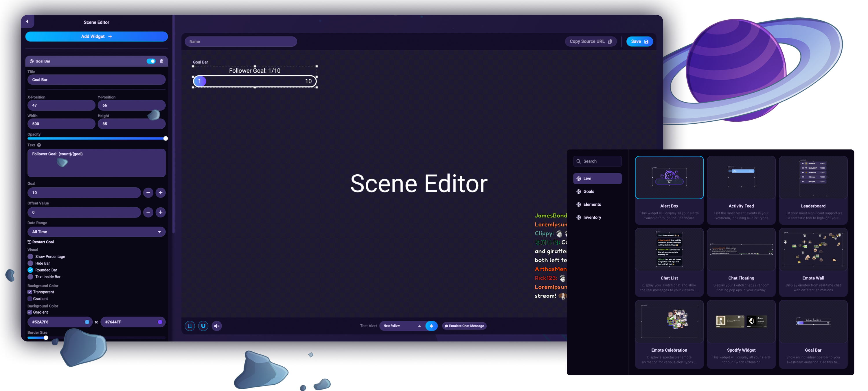Viewport: 868px width, 391px height.
Task: Enable the Gradient background checkbox
Action: [30, 299]
